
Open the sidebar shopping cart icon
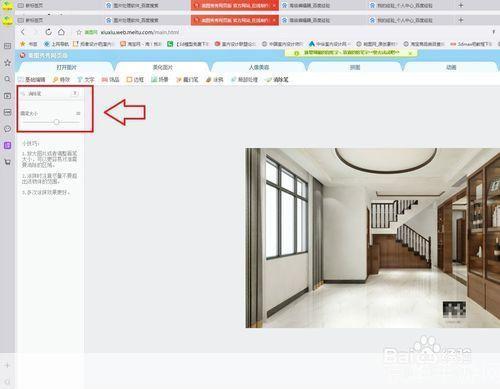coord(7,162)
